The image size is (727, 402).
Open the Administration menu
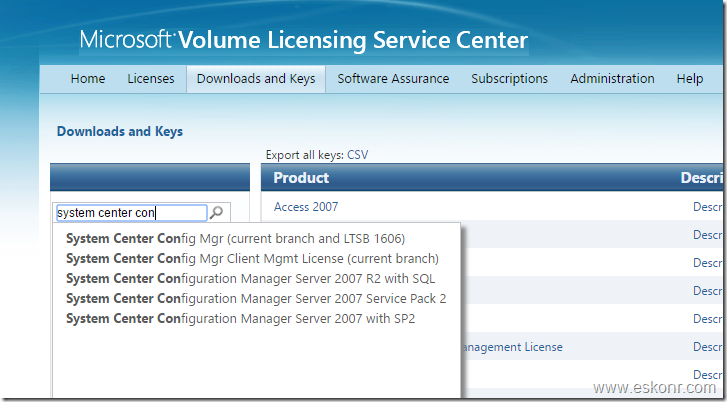click(x=612, y=79)
